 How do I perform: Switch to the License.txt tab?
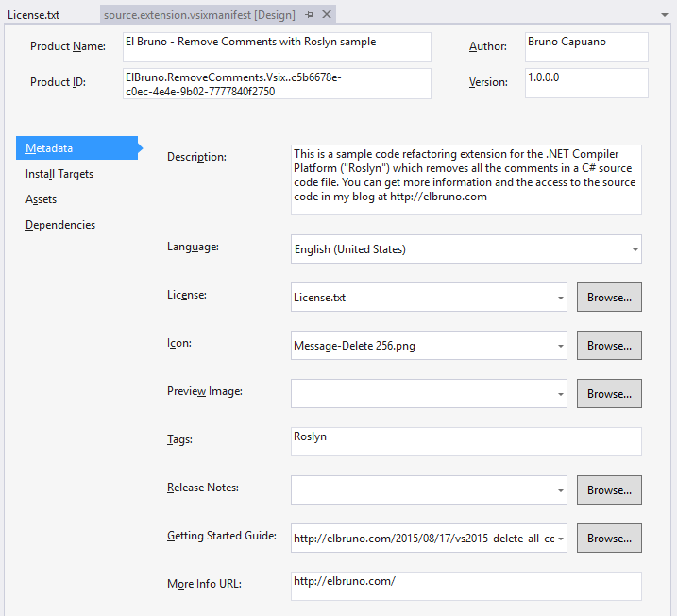(x=34, y=15)
